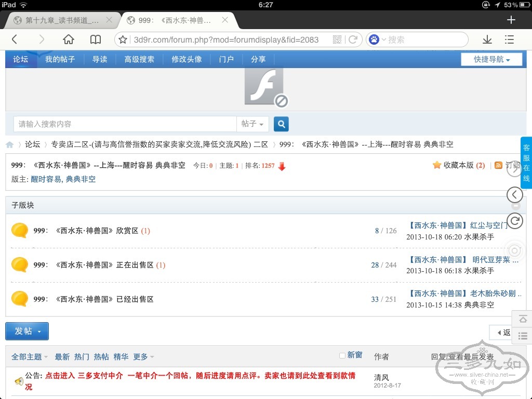Check the 新窗 checkbox
Screen dimensions: 532x399
[342, 355]
